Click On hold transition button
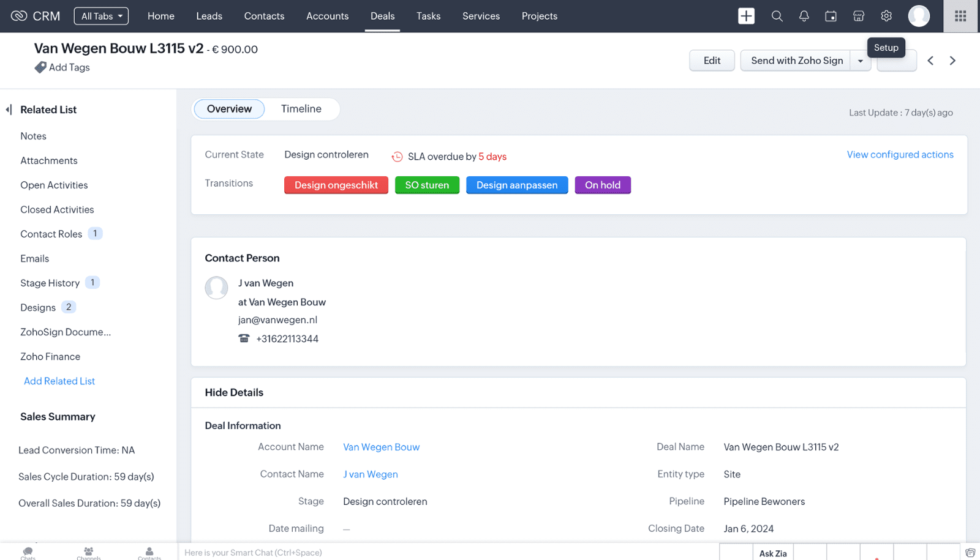Image resolution: width=980 pixels, height=560 pixels. click(x=603, y=185)
